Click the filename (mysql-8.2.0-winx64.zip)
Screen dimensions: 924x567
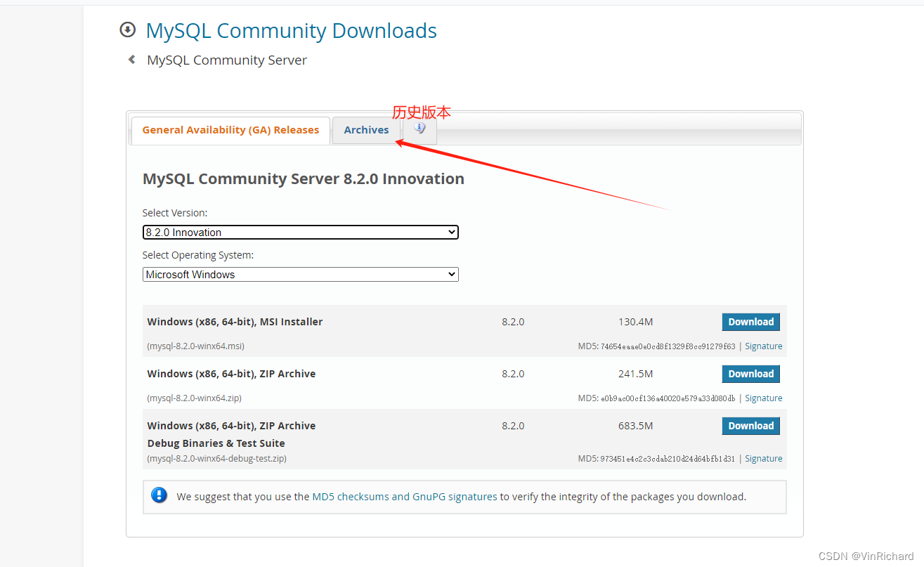click(195, 398)
